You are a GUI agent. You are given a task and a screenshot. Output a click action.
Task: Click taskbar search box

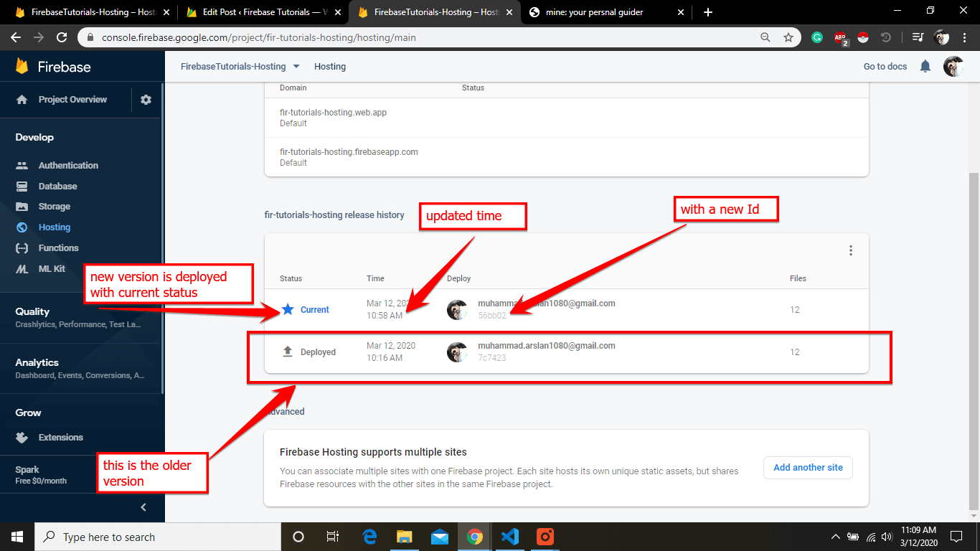[x=158, y=537]
